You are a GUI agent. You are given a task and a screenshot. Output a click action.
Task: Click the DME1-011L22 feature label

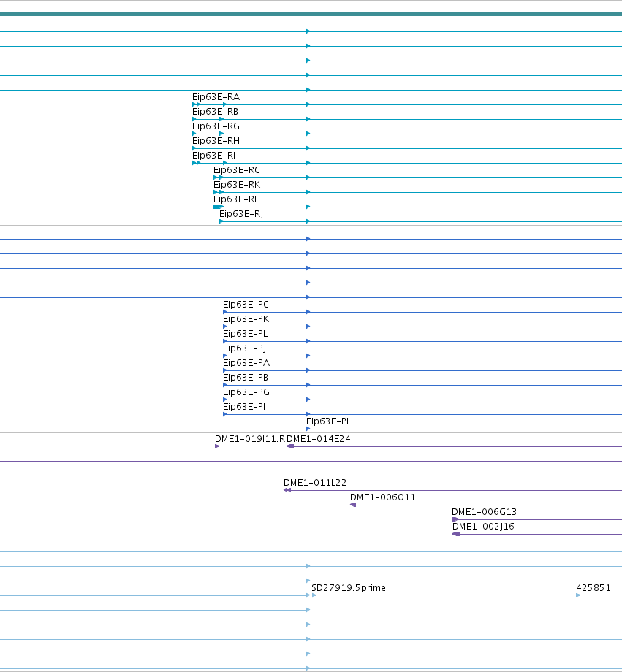tap(315, 483)
